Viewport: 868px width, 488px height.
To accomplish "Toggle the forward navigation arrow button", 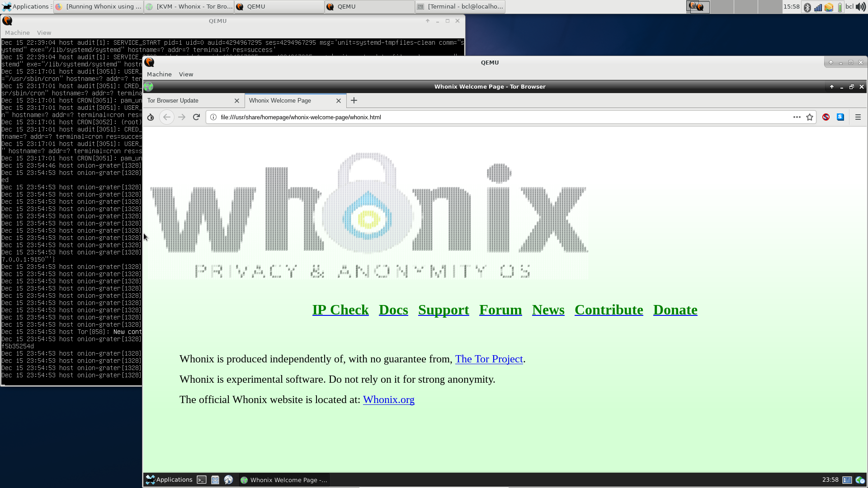I will [x=181, y=117].
